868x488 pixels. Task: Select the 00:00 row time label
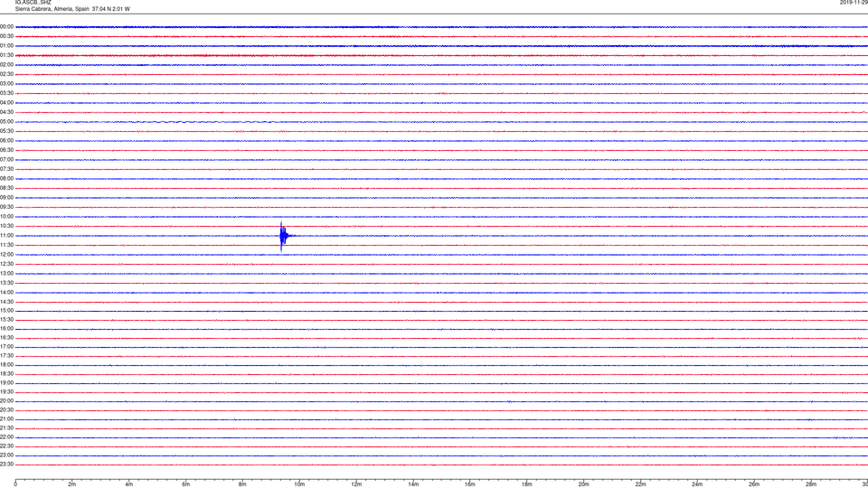click(7, 26)
